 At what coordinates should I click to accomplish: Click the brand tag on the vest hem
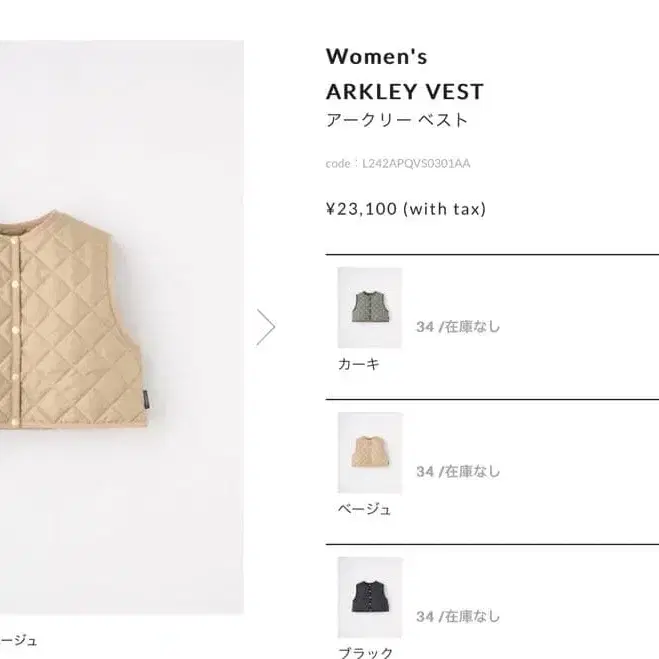point(146,398)
